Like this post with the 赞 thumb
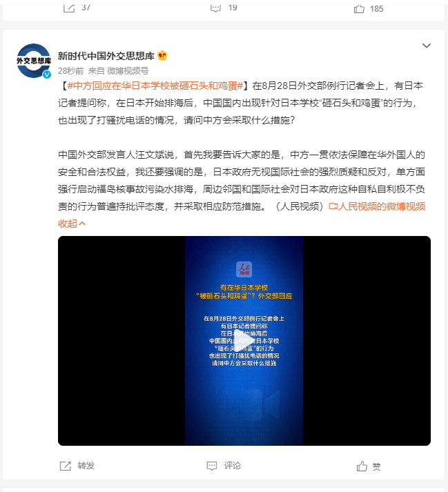Image resolution: width=448 pixels, height=492 pixels. (362, 466)
